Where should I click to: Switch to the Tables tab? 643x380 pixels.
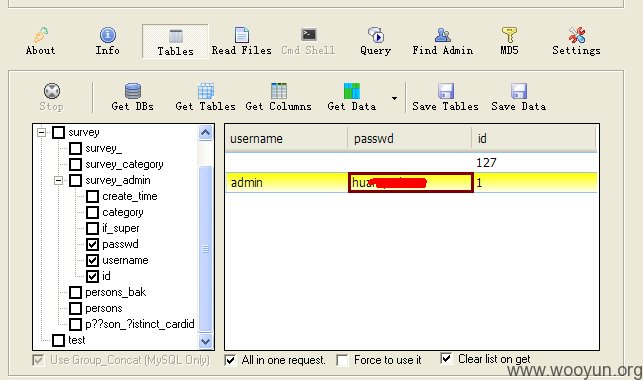point(175,42)
